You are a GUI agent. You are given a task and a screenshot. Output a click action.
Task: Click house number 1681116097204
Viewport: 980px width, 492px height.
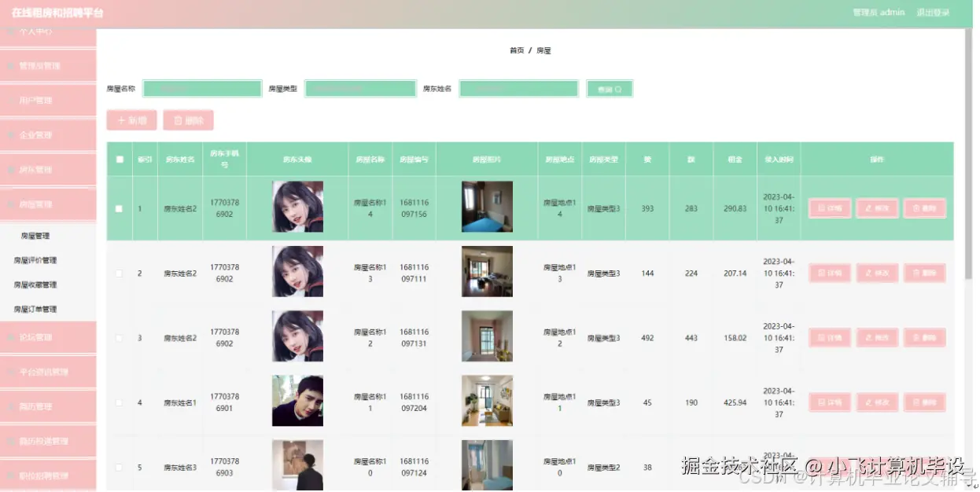414,402
